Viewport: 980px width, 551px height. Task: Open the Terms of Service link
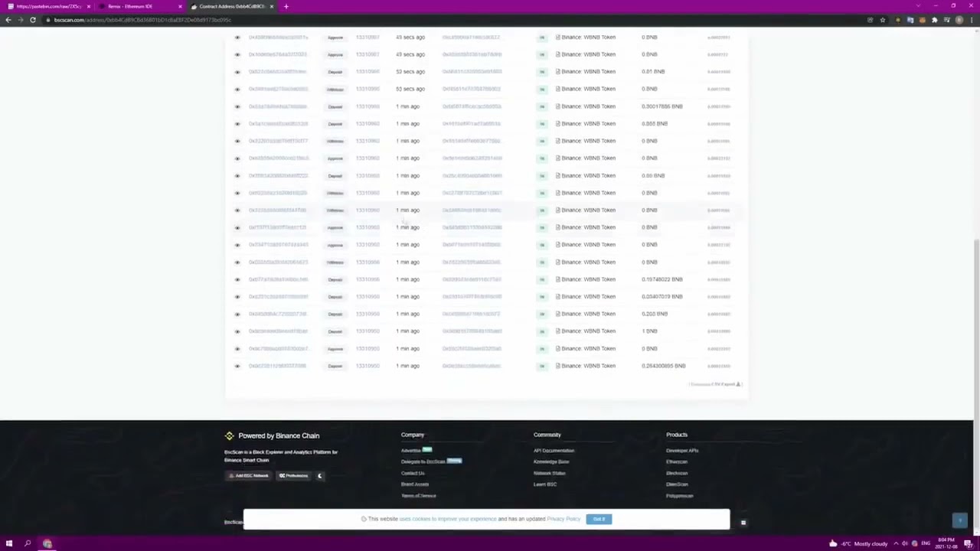pos(419,496)
